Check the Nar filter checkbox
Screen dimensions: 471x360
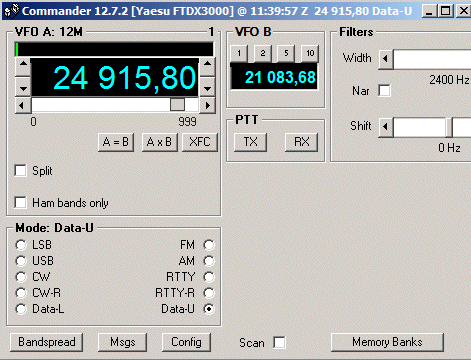384,90
